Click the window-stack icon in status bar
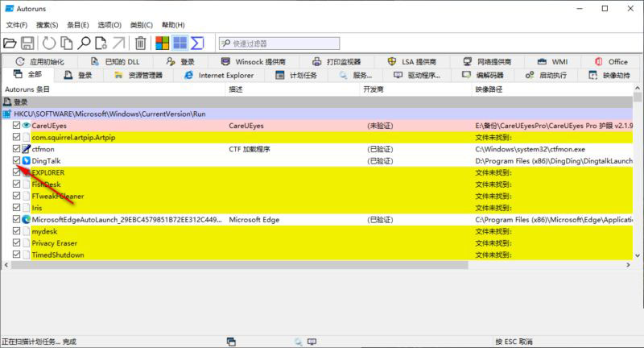The image size is (644, 348). click(x=231, y=342)
